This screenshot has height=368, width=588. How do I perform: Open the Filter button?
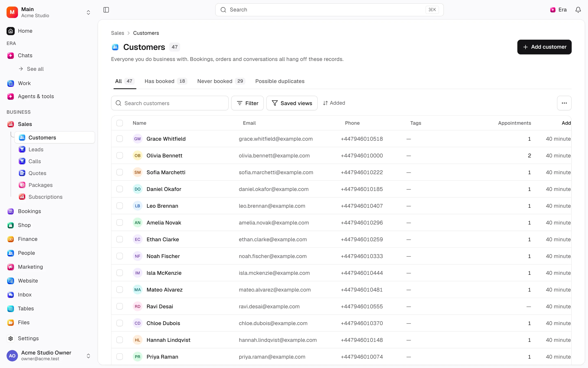pyautogui.click(x=247, y=103)
